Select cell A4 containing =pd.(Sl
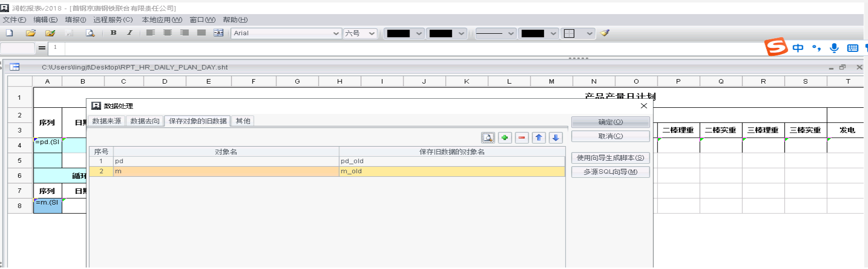868x269 pixels. click(47, 145)
